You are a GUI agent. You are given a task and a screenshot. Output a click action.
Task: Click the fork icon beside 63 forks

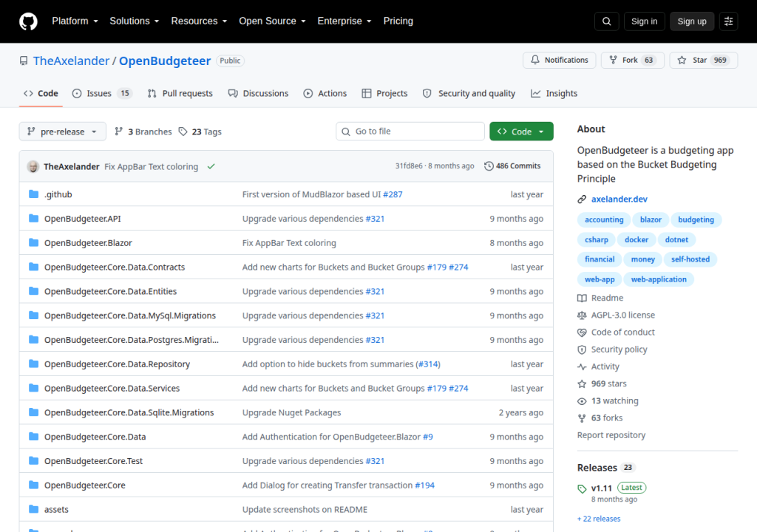(x=582, y=418)
